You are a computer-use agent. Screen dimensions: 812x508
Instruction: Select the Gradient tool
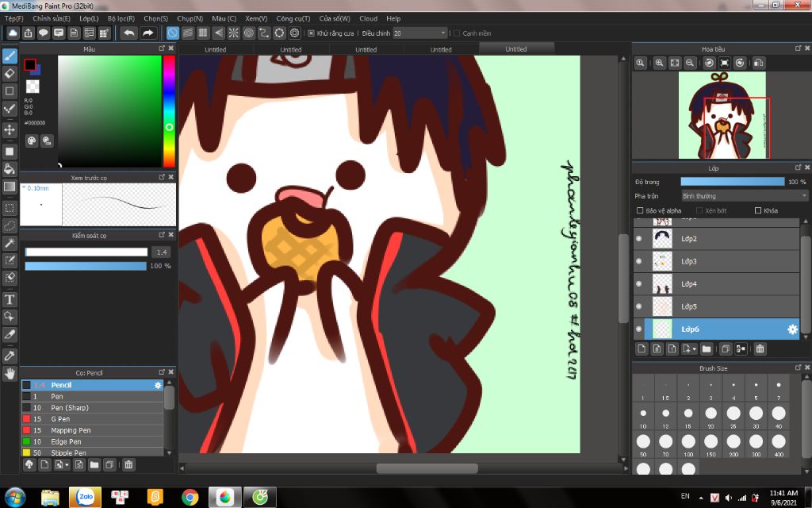10,187
